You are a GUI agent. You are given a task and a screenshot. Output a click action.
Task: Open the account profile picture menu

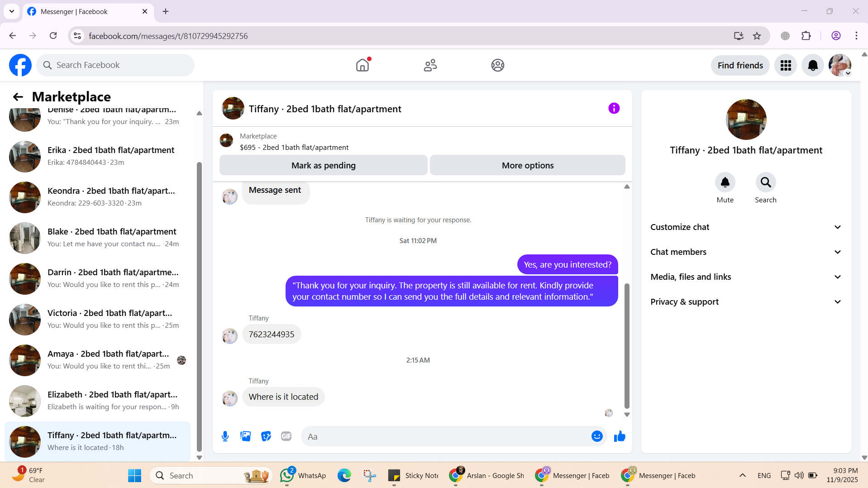tap(840, 66)
